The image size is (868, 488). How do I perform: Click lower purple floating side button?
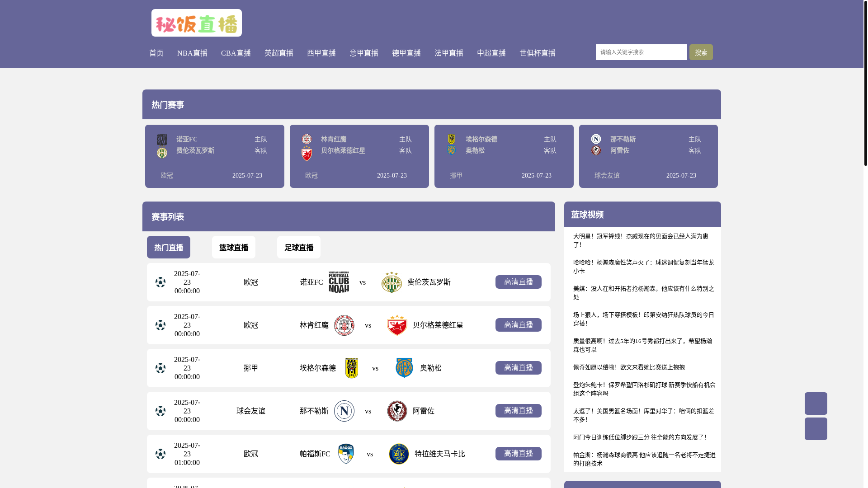(816, 429)
